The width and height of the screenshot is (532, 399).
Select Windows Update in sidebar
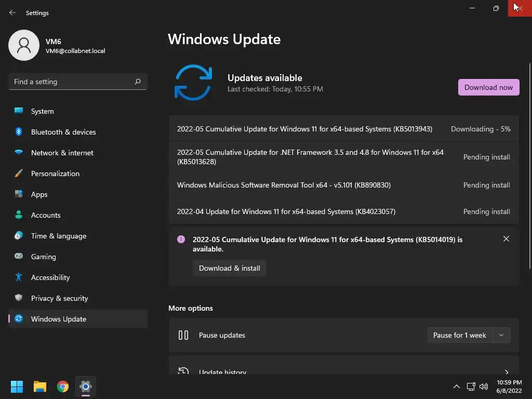[78, 318]
